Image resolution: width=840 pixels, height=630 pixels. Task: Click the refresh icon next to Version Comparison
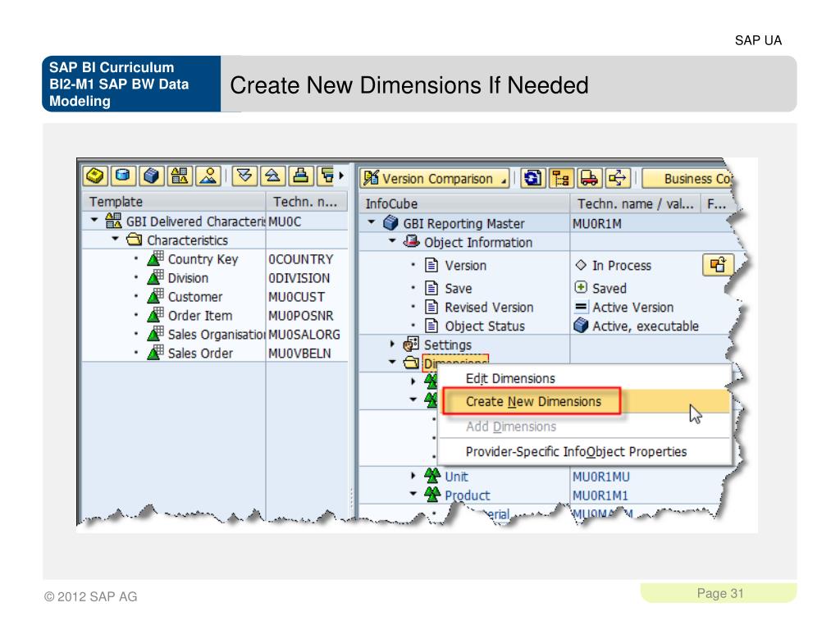click(x=532, y=178)
